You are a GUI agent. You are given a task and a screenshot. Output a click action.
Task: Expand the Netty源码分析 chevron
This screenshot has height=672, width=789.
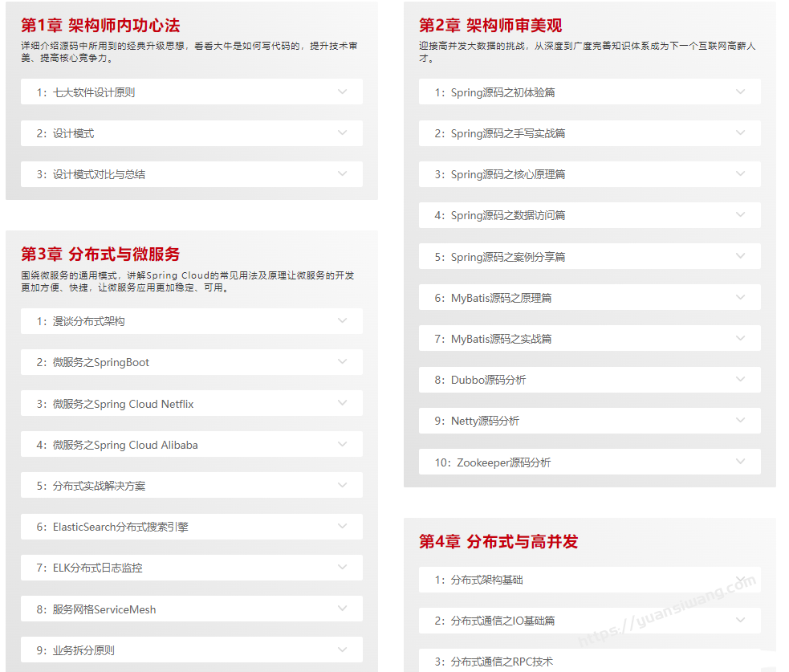(740, 420)
